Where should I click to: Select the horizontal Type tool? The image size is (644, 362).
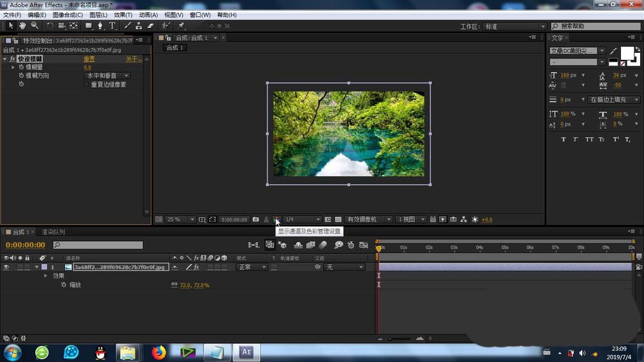click(113, 26)
